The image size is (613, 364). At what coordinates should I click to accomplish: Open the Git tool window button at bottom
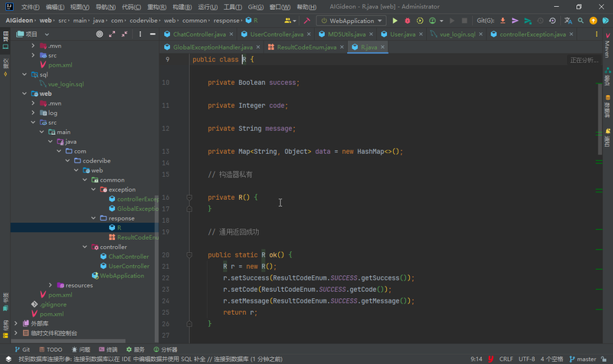click(x=22, y=349)
